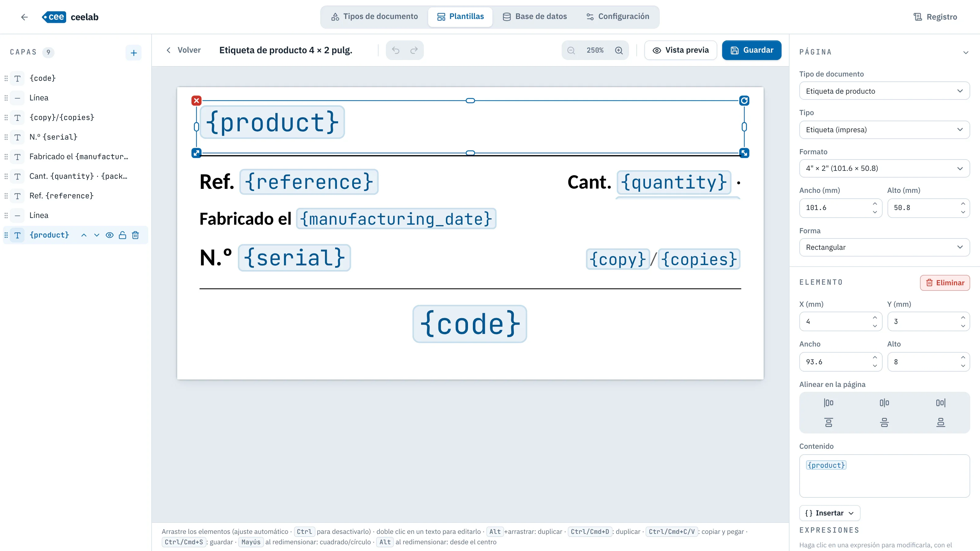980x551 pixels.
Task: Click the Ancho (mm) 101.6 field
Action: [840, 208]
